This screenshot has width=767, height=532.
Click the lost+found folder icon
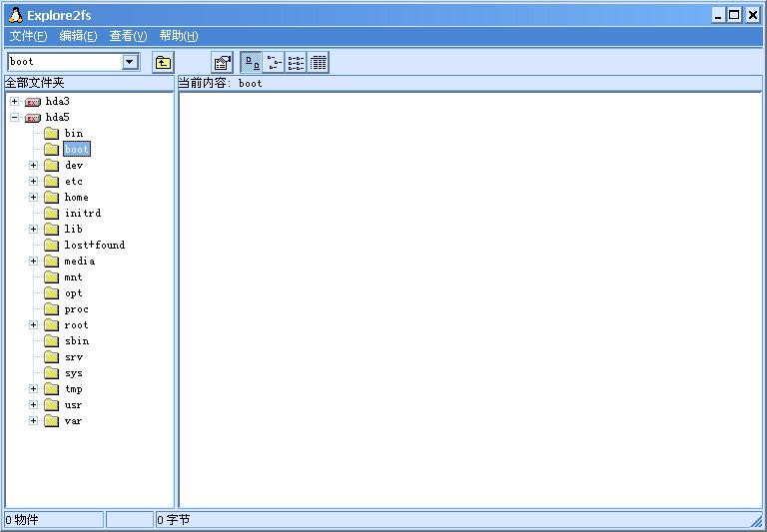point(51,245)
